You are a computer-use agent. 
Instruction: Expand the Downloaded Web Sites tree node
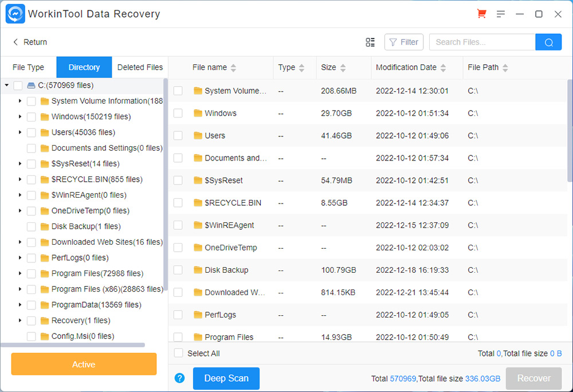pyautogui.click(x=20, y=242)
